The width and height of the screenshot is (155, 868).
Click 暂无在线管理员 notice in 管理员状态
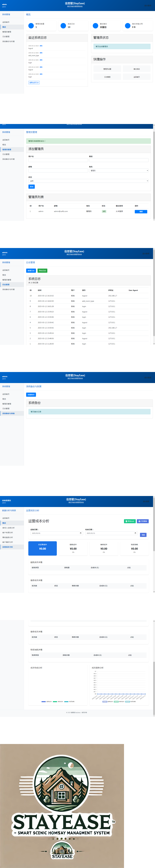pos(122,46)
